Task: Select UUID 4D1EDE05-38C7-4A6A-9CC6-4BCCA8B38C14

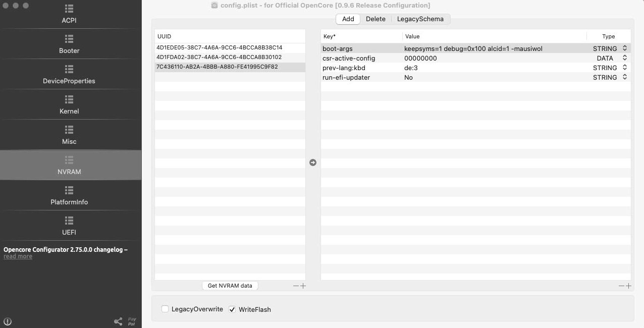Action: [230, 47]
